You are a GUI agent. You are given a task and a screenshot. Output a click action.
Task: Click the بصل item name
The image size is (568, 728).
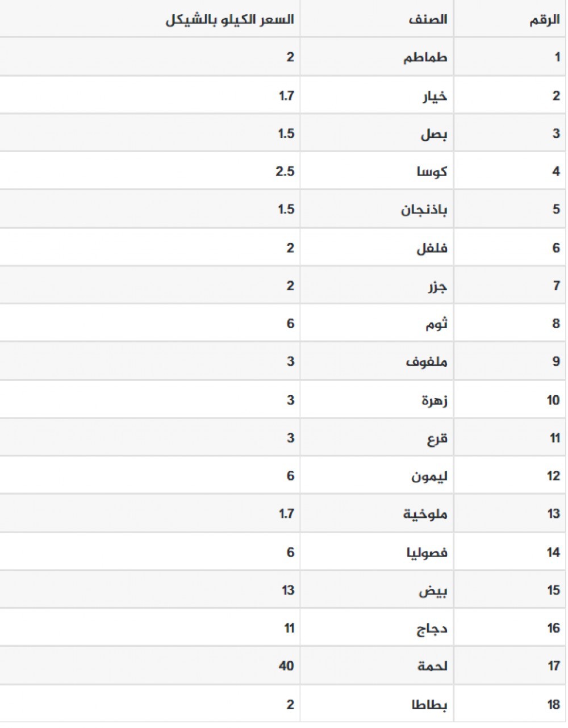[434, 135]
